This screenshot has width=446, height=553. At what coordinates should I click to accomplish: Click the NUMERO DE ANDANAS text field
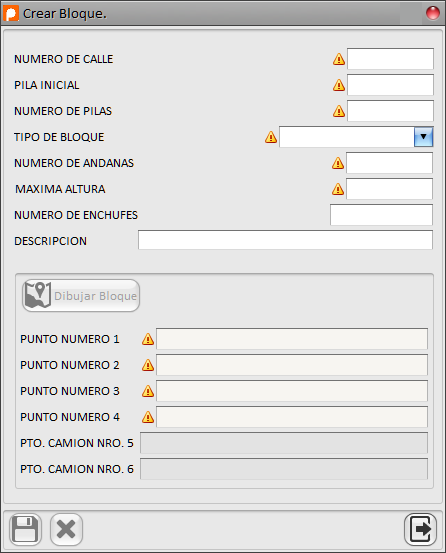pos(389,163)
